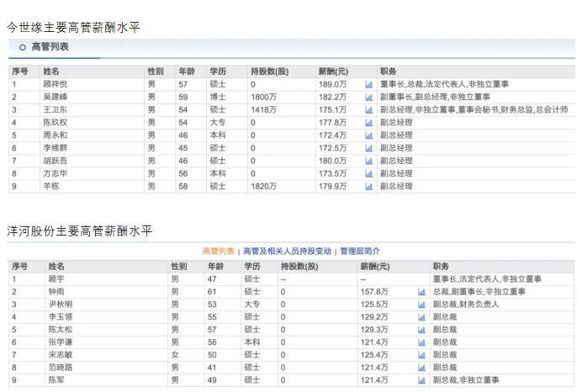Open chart icon for 陈太松's 129.3万 salary
The image size is (577, 392).
(421, 330)
